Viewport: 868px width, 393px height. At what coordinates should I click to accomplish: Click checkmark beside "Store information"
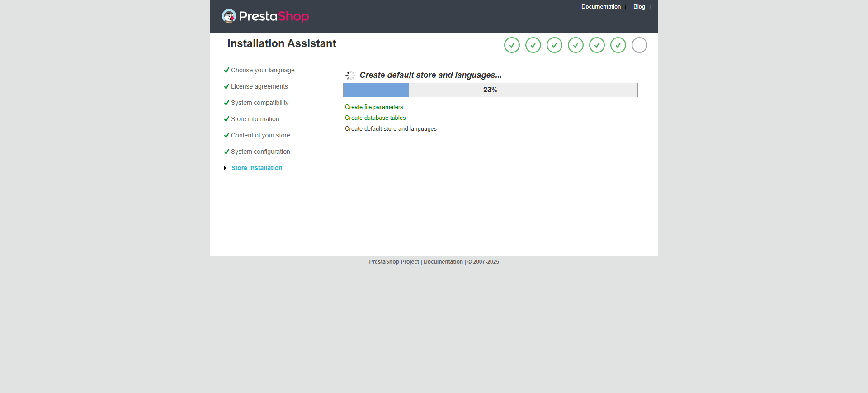[x=226, y=119]
